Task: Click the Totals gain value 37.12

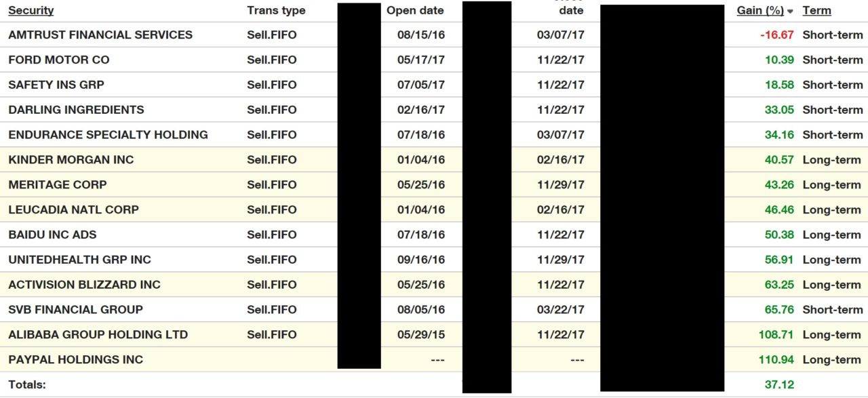Action: [x=779, y=385]
